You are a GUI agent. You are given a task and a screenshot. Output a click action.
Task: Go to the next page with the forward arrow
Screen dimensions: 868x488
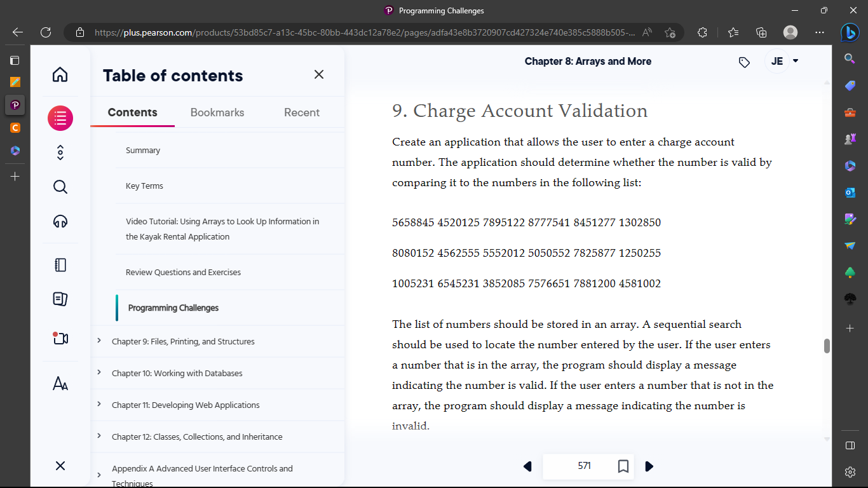click(x=649, y=466)
